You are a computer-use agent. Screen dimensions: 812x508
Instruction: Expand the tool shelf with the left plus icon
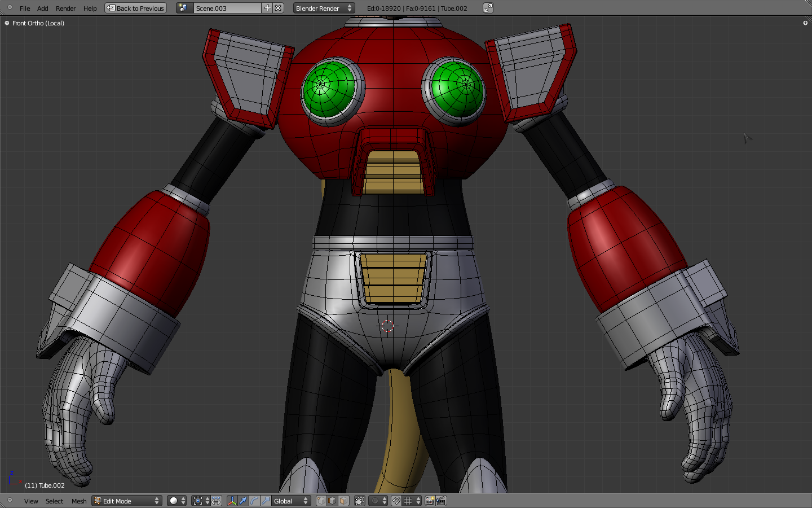(7, 23)
